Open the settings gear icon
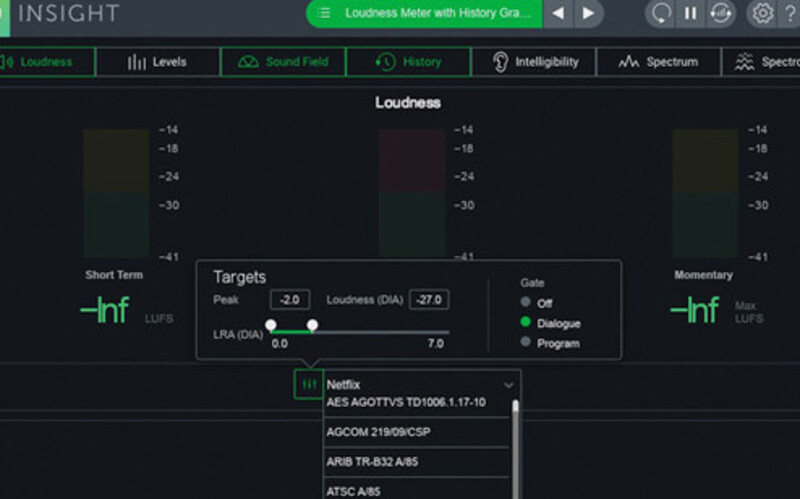800x499 pixels. (762, 14)
